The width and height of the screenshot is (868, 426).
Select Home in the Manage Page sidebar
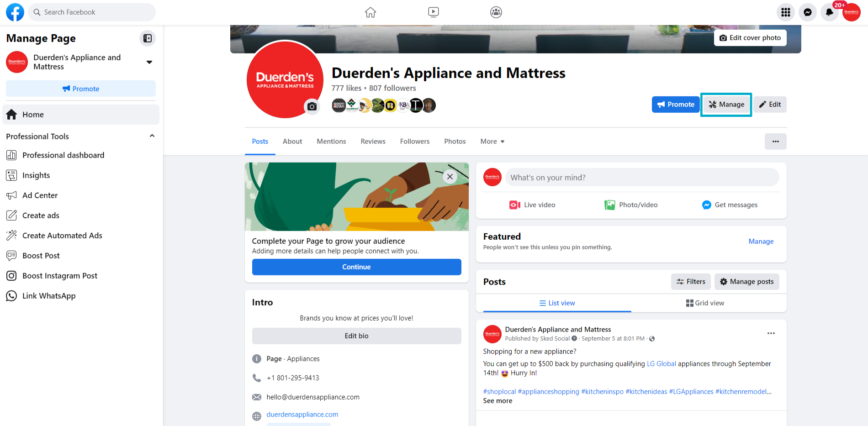[81, 115]
